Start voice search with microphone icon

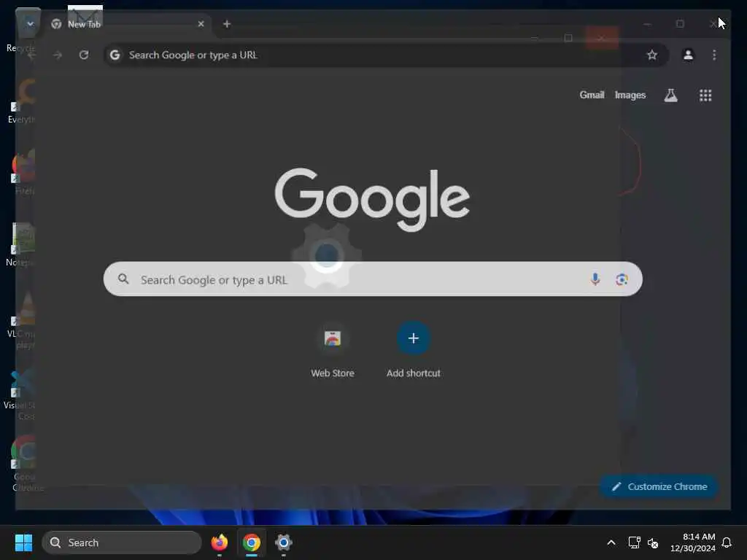(x=595, y=279)
